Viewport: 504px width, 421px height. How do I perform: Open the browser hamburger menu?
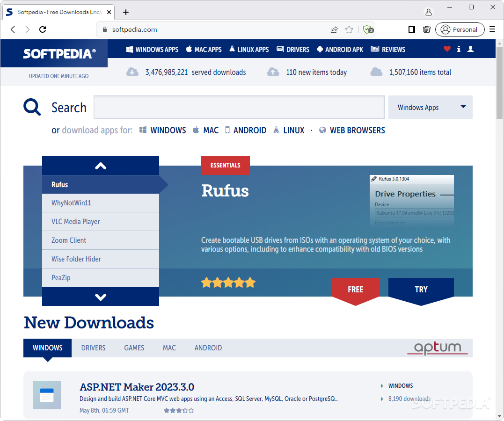click(x=492, y=29)
